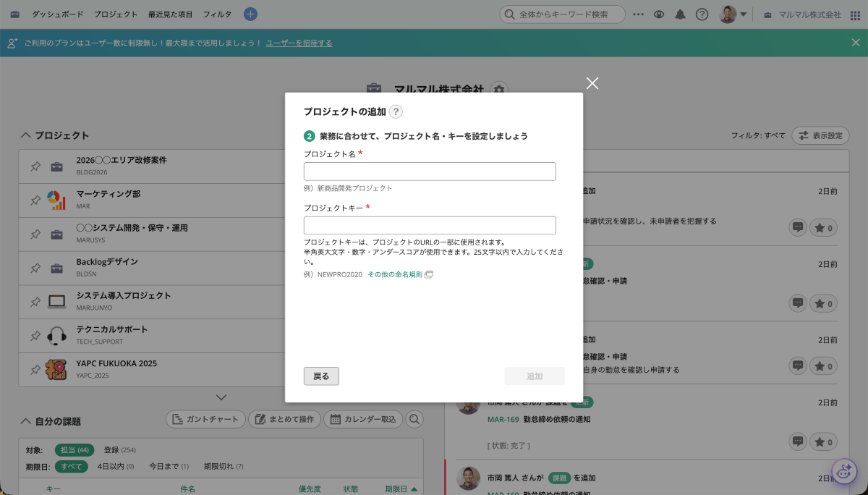Image resolution: width=868 pixels, height=495 pixels.
Task: Open the user avatar menu in header
Action: [x=733, y=14]
